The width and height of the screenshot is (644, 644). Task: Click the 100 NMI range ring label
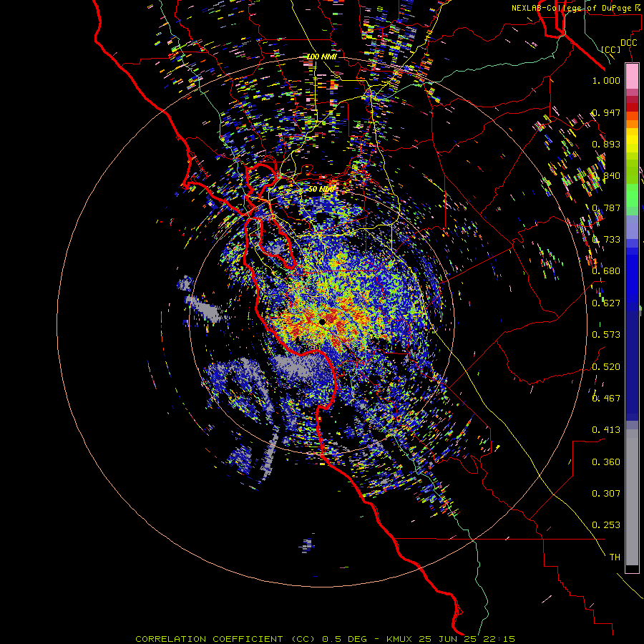pos(322,57)
